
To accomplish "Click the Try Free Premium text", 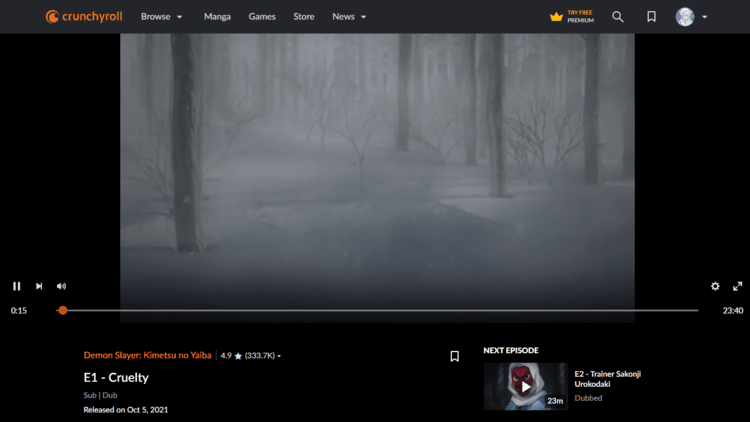I will [580, 17].
